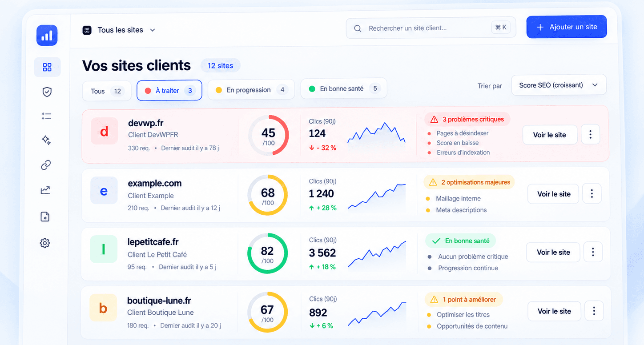Open more options for example.com
This screenshot has height=345, width=644.
pos(592,193)
